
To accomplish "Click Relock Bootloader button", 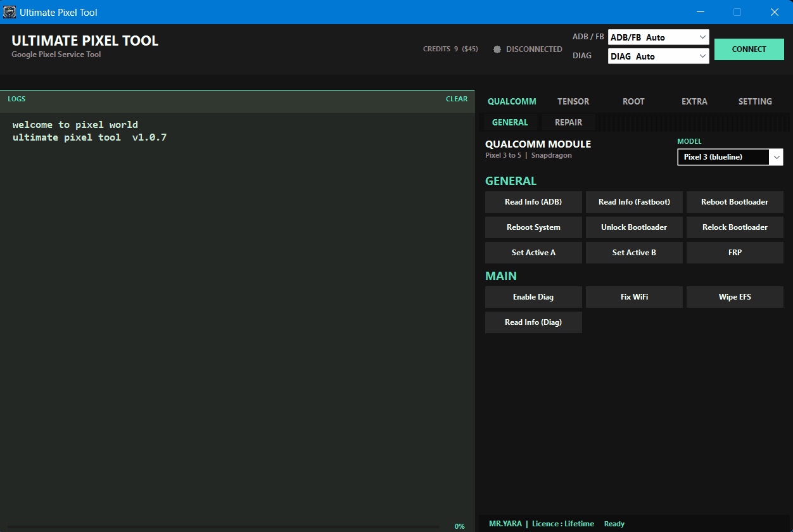I will point(735,227).
